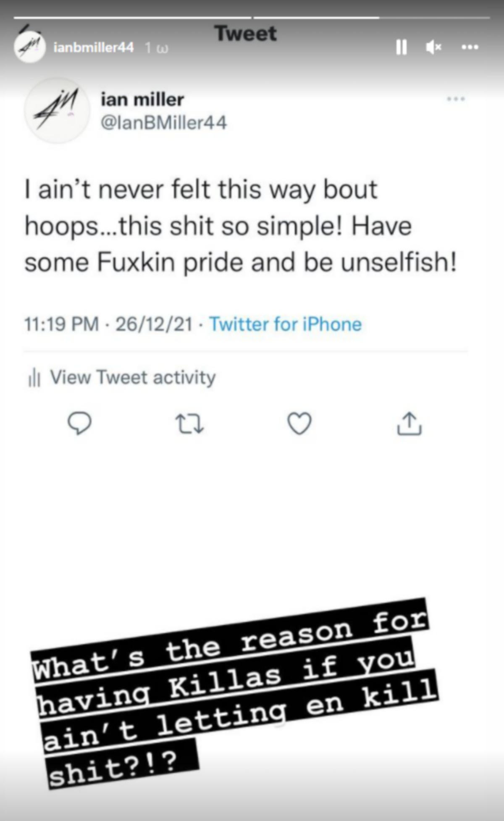Click the Twitter for iPhone source link
Viewport: 504px width, 821px height.
click(285, 324)
